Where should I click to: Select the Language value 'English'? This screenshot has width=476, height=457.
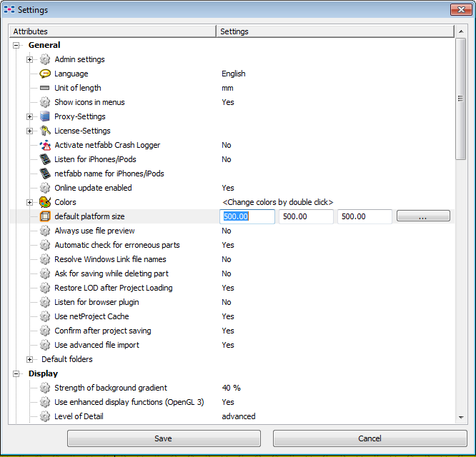(x=234, y=74)
